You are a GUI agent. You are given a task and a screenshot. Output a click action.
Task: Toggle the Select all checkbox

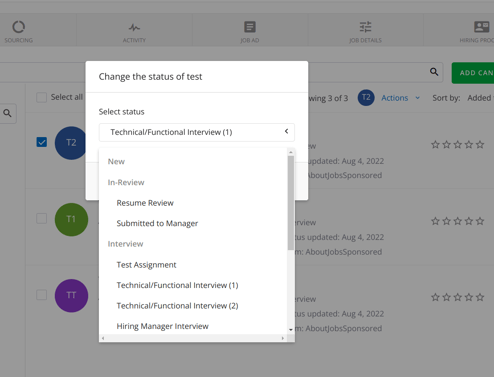tap(41, 97)
